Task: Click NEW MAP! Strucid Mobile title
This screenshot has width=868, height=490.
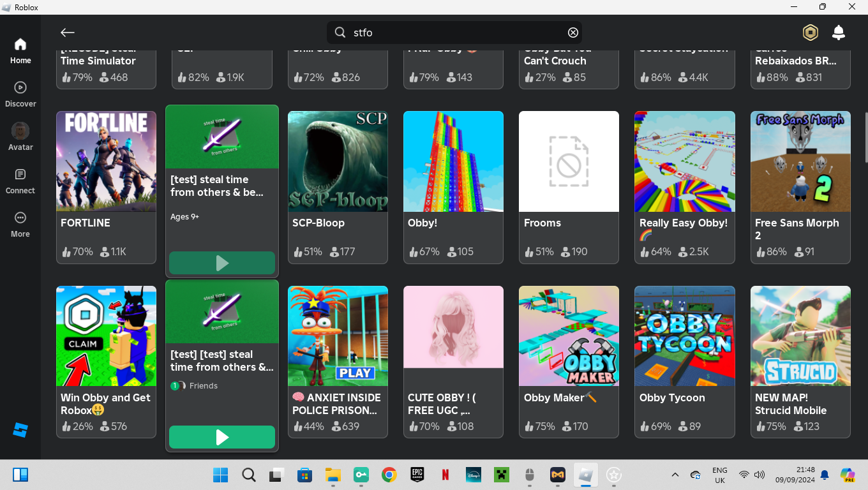Action: point(791,404)
